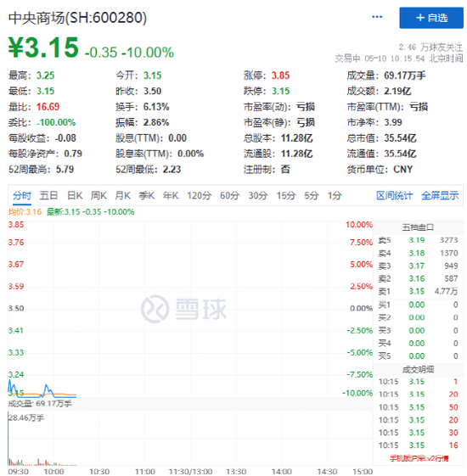Click the 10:00 time axis label

[53, 472]
